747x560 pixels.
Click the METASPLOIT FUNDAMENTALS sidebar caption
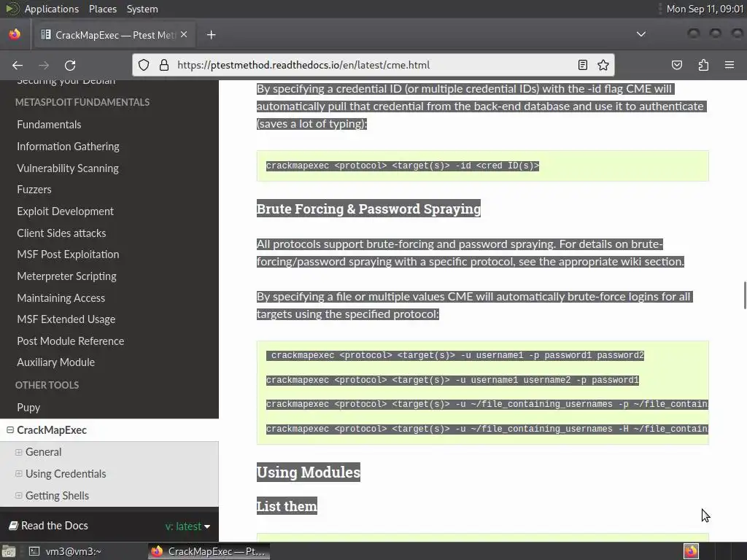[82, 102]
